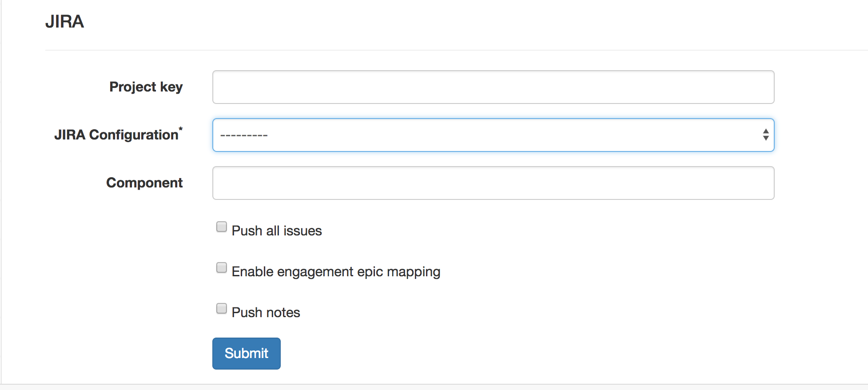Click the Enable engagement epic mapping label

[335, 271]
